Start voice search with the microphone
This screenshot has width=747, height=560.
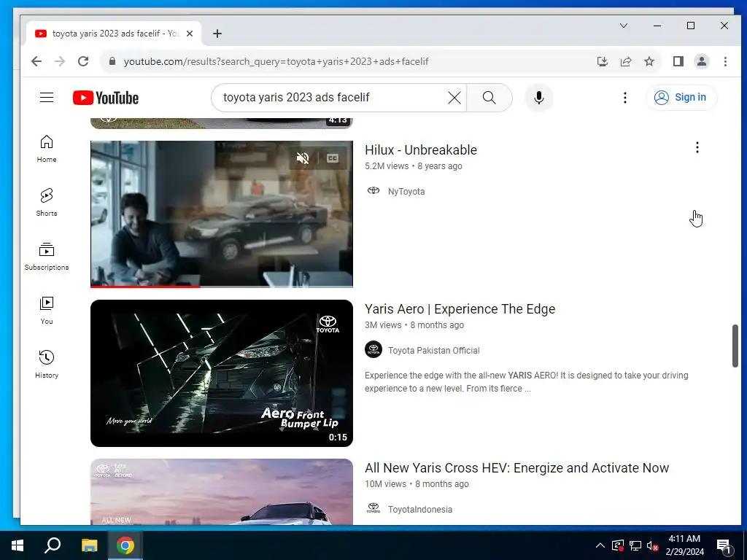[539, 98]
